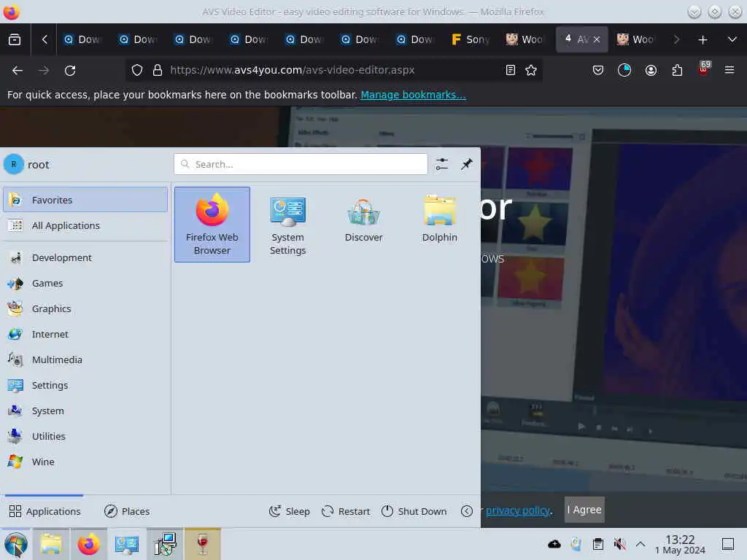Expand the list all tabs dropdown
747x560 pixels.
click(x=732, y=39)
